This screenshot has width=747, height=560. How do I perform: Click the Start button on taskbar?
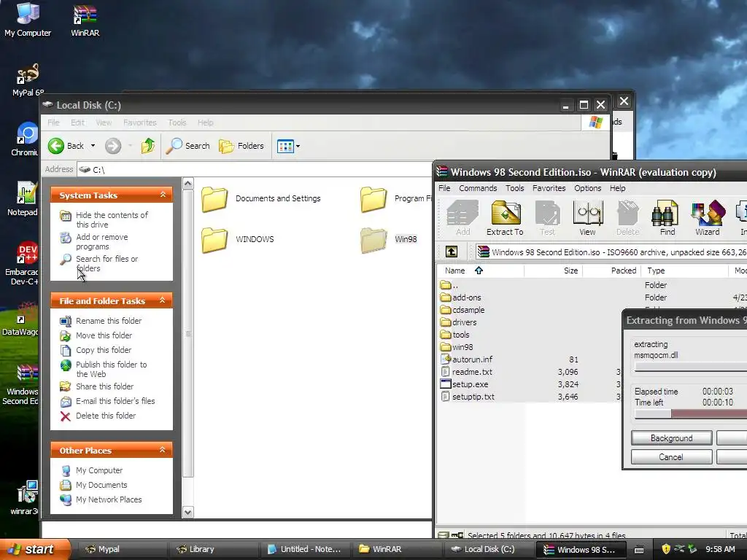coord(34,549)
